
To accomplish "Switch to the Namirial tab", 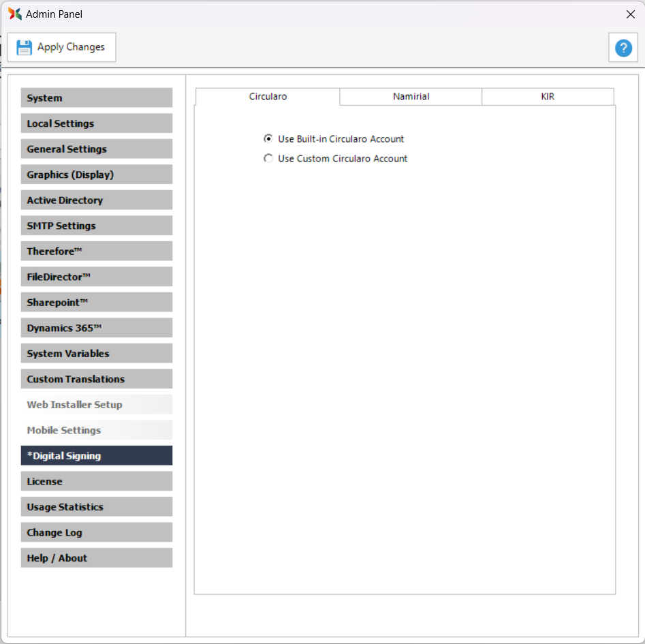I will tap(411, 97).
